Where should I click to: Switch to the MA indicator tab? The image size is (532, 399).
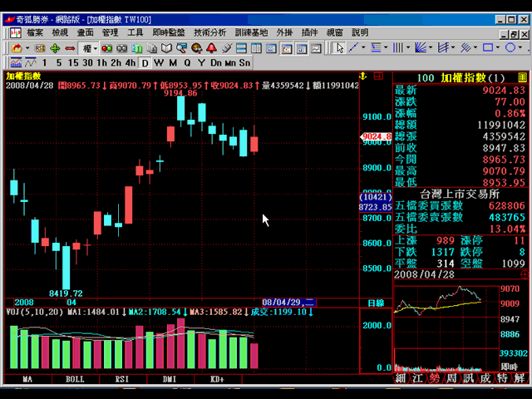pos(27,379)
